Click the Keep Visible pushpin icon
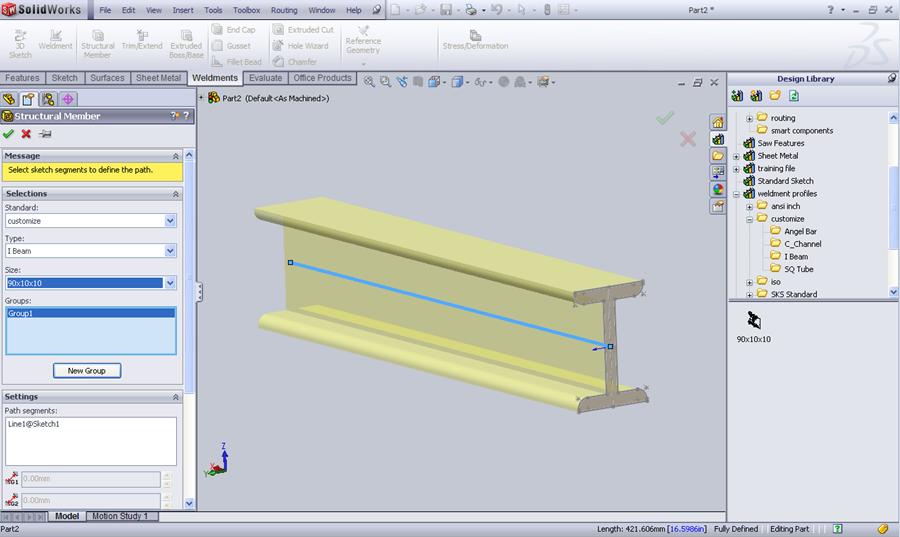900x537 pixels. (x=45, y=134)
